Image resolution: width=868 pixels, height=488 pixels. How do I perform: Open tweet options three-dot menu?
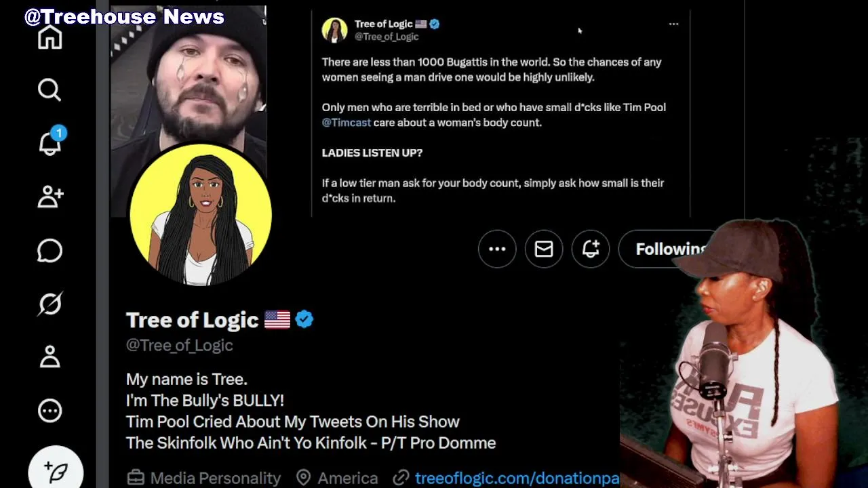(x=673, y=24)
